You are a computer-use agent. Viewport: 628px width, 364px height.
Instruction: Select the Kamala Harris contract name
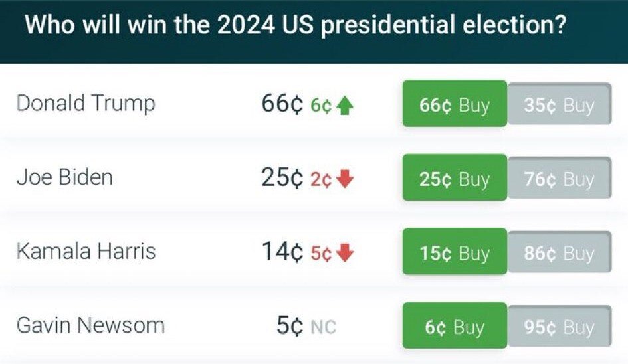pyautogui.click(x=86, y=252)
